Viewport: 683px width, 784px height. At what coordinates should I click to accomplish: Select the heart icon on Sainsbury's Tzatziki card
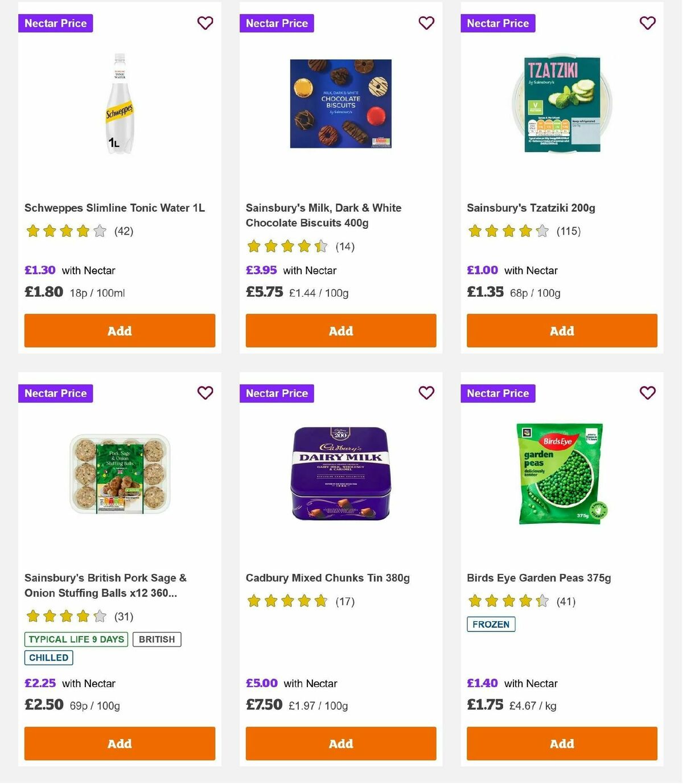click(647, 23)
